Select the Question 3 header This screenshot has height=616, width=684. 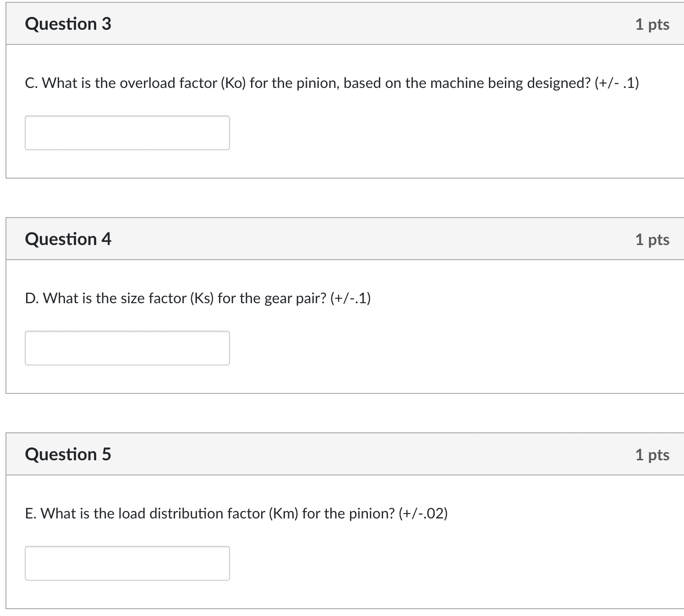pyautogui.click(x=68, y=23)
